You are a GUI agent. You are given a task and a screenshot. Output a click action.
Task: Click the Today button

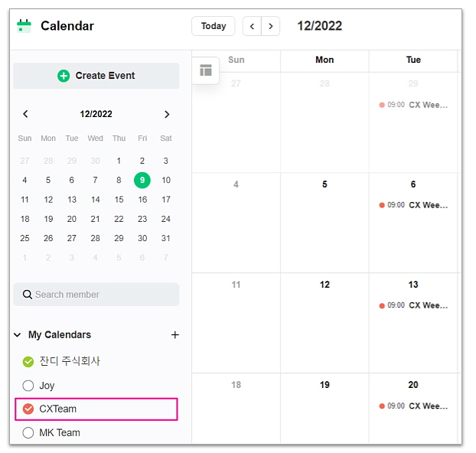[214, 26]
